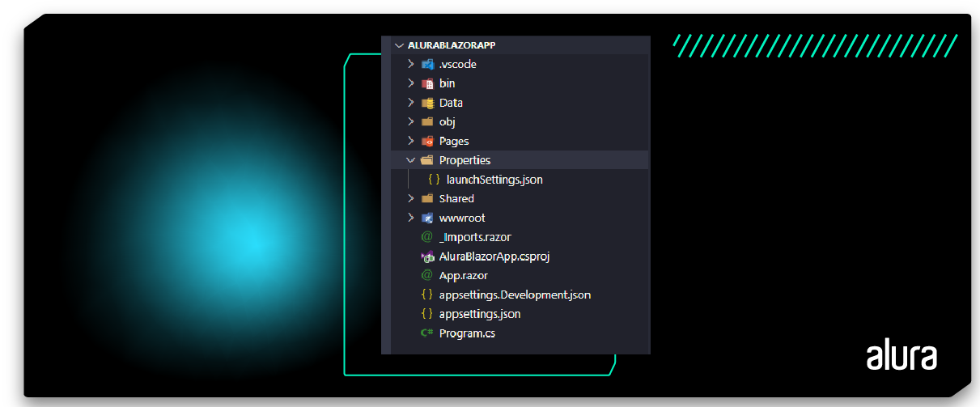Image resolution: width=980 pixels, height=407 pixels.
Task: Open launchSettings.json file
Action: [x=494, y=180]
